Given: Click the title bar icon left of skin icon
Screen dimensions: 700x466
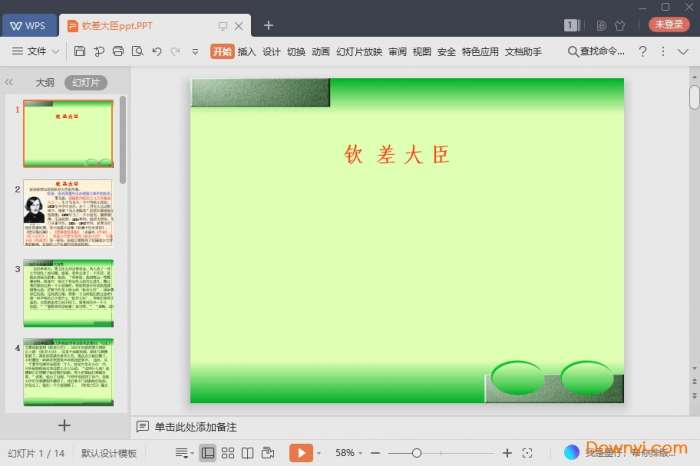Looking at the screenshot, I should point(601,25).
